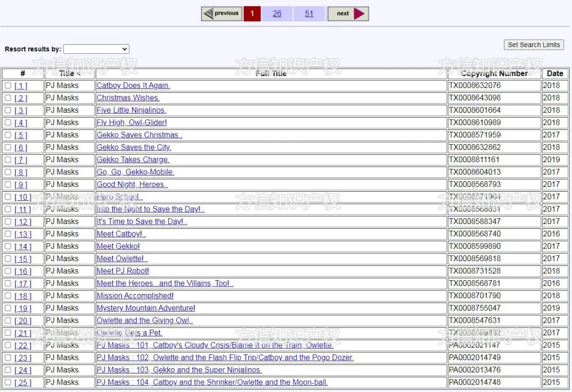Open 'PJ Masks : 101, Catboy's Cloudy Crisis' title

point(215,345)
